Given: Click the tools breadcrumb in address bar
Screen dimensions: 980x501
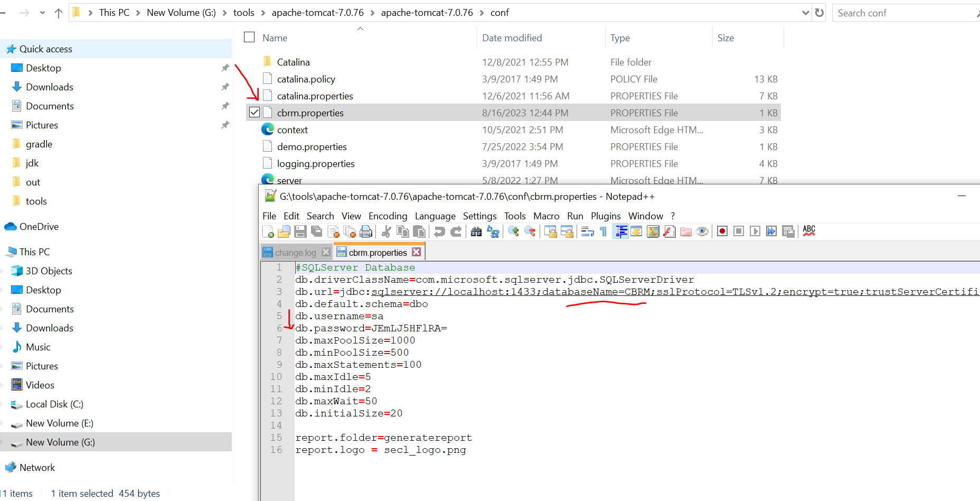Looking at the screenshot, I should click(243, 13).
